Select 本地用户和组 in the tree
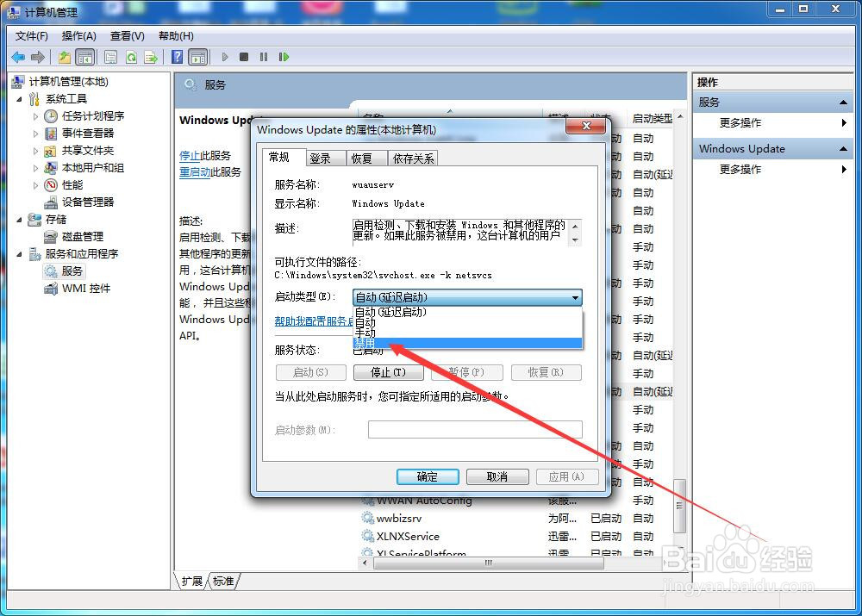 click(93, 168)
